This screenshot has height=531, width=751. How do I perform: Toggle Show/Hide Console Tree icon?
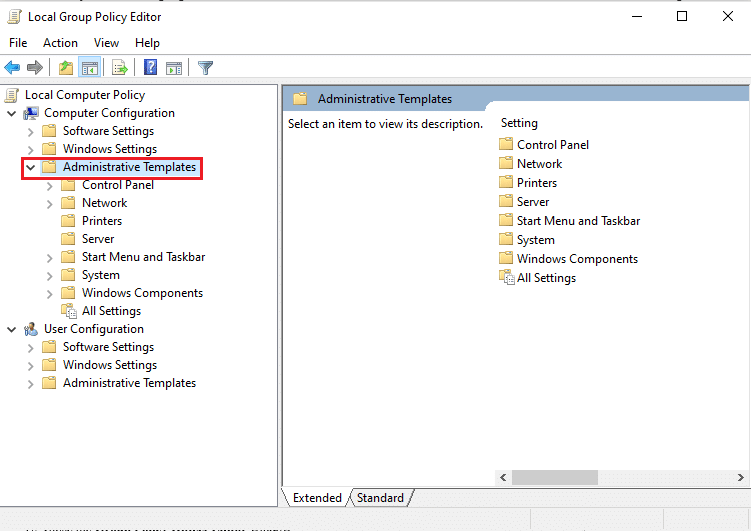90,68
